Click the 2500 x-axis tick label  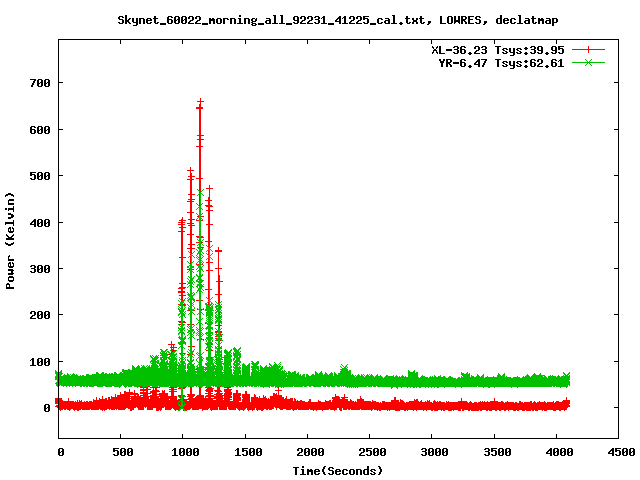(x=372, y=452)
